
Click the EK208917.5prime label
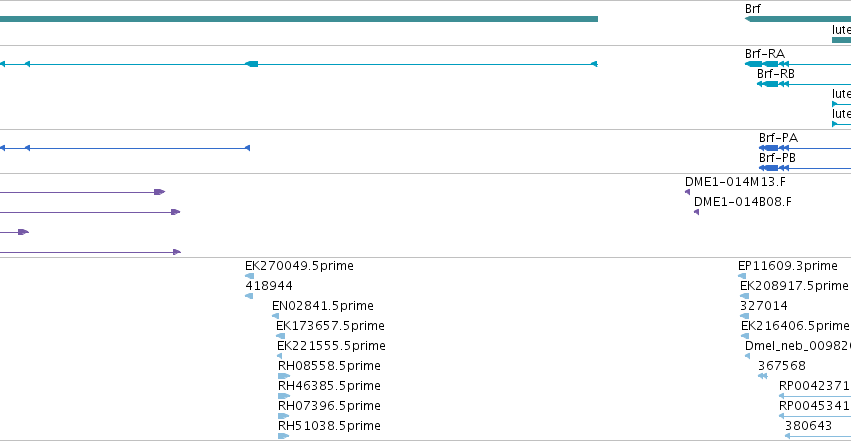[x=794, y=286]
